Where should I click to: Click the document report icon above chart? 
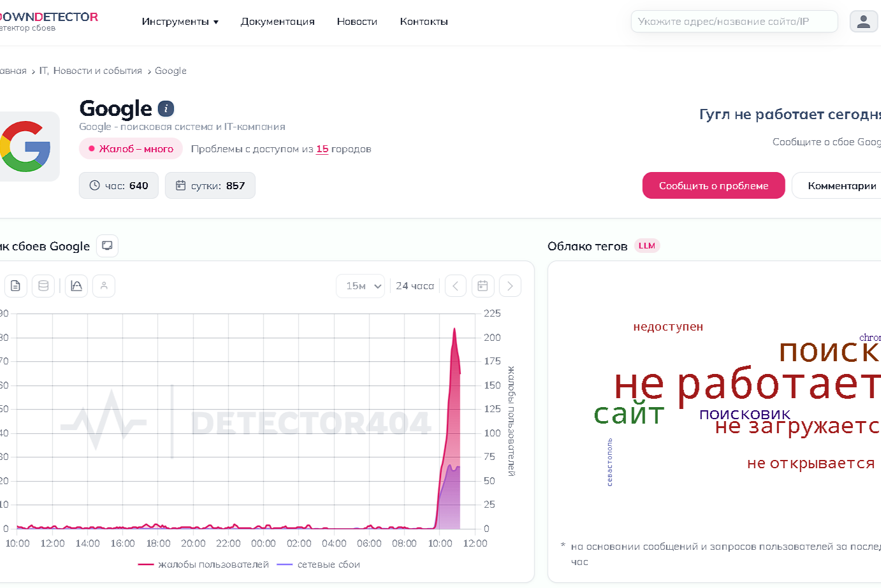click(15, 286)
